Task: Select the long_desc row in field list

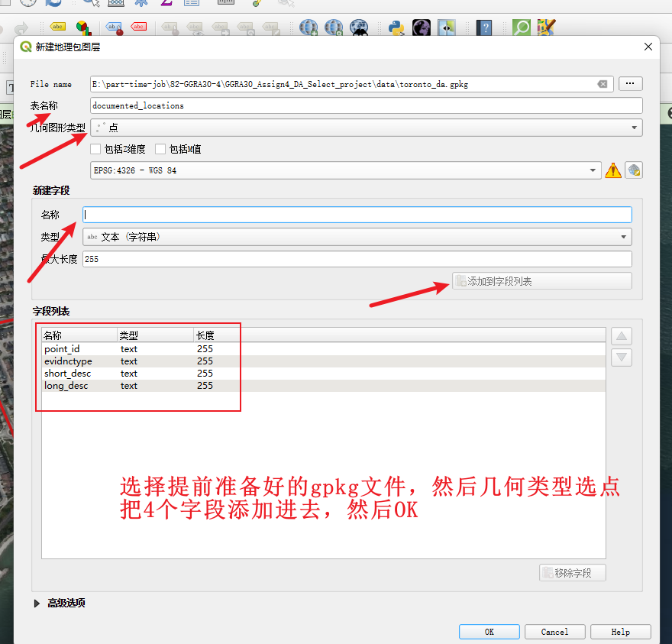Action: [x=324, y=386]
